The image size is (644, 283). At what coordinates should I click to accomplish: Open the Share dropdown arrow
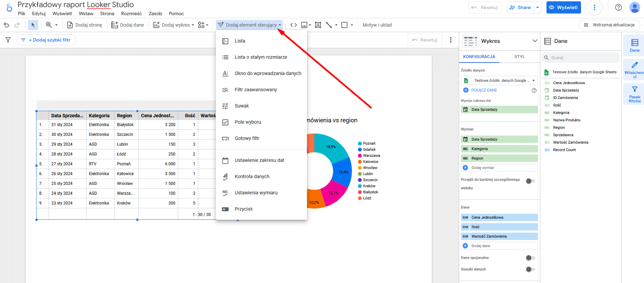537,8
